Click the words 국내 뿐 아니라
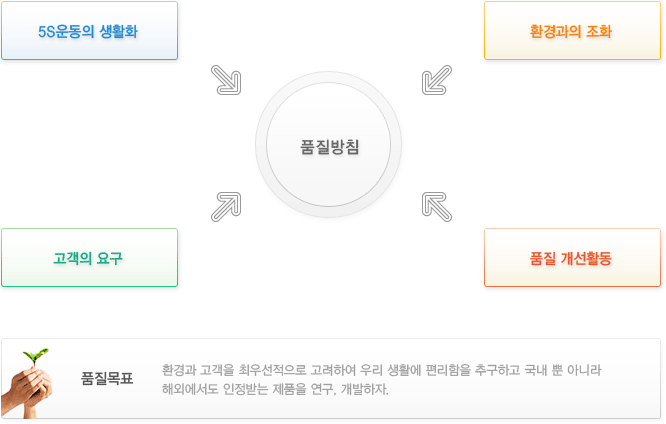The image size is (666, 424). click(563, 370)
